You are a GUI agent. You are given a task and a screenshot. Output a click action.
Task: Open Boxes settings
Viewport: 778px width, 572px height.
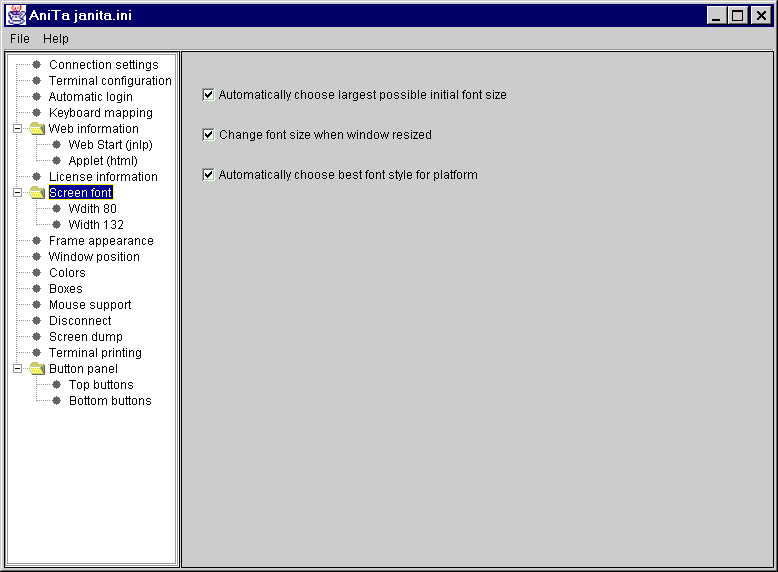tap(66, 289)
